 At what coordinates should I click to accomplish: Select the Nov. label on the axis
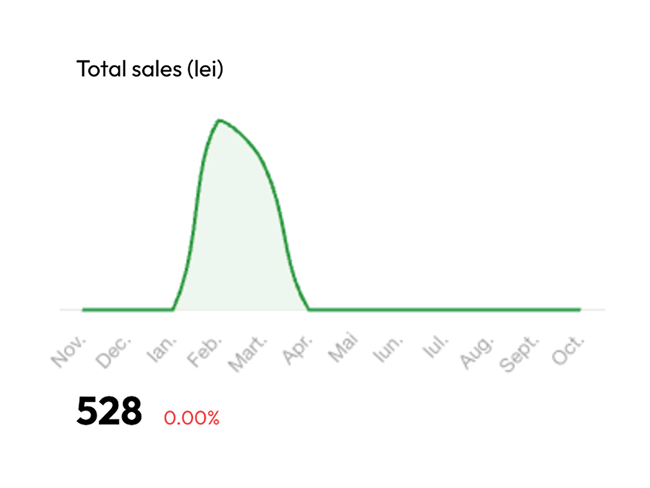tap(70, 351)
